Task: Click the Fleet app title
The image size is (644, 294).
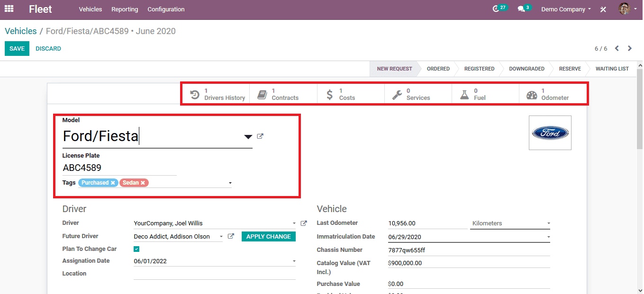Action: [40, 9]
